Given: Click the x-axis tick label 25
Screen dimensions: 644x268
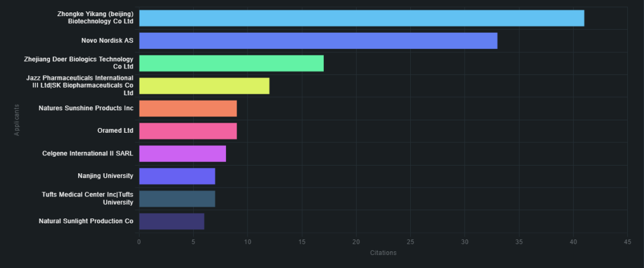Looking at the screenshot, I should [410, 242].
